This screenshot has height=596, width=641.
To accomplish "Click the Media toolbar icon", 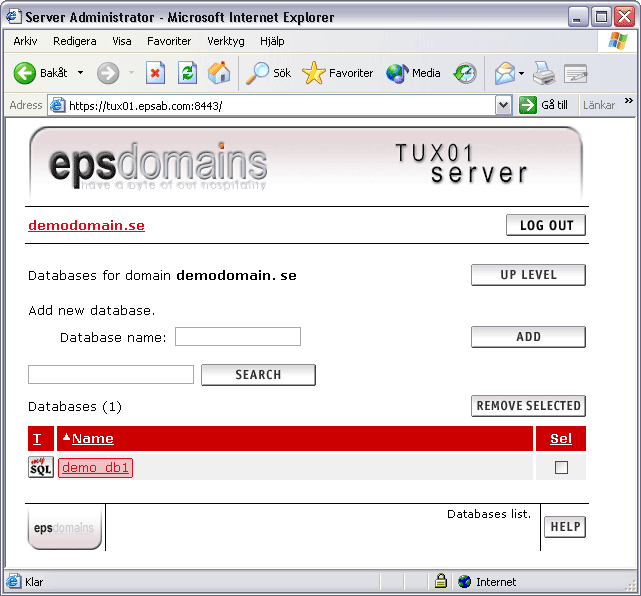I will (413, 73).
